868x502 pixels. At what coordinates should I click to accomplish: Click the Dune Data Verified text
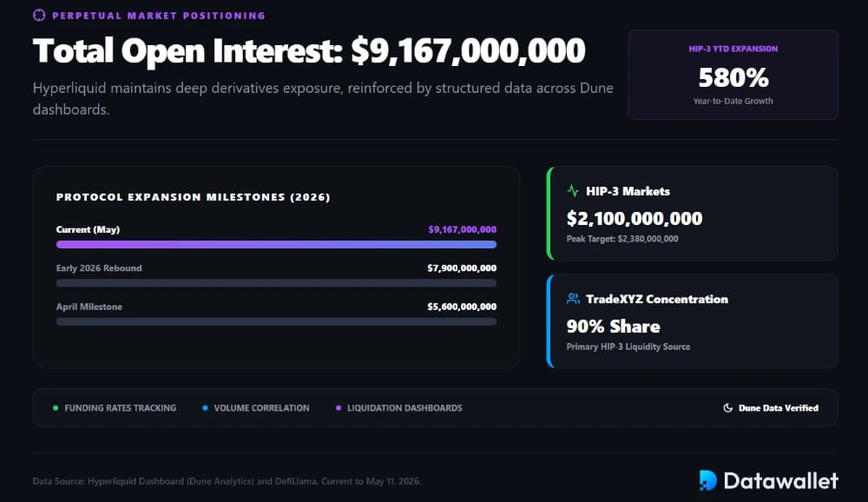[x=779, y=408]
